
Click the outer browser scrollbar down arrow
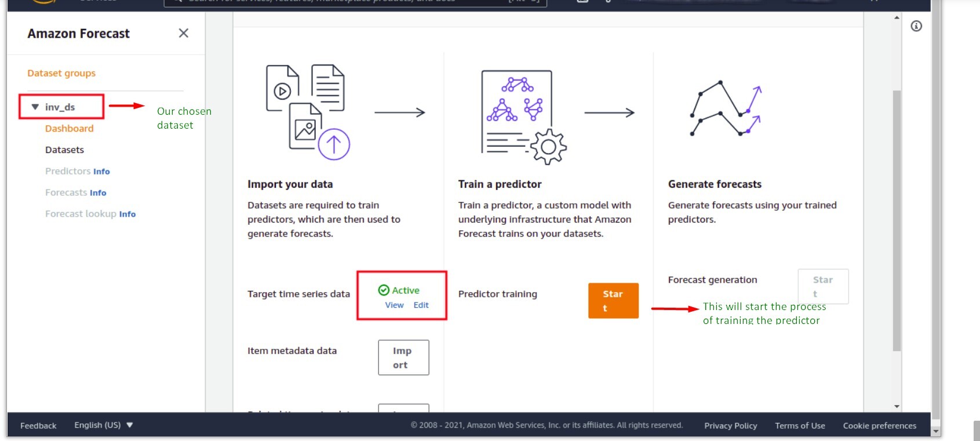pos(936,432)
